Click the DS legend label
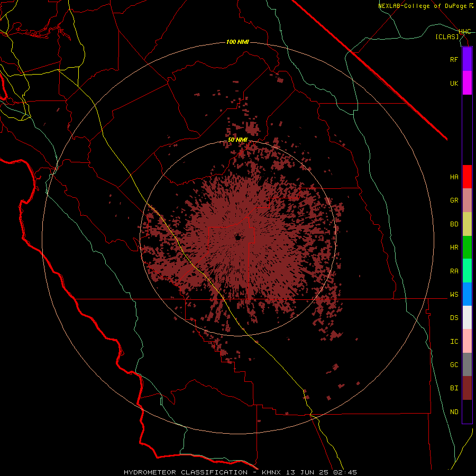The width and height of the screenshot is (476, 476). [x=454, y=318]
